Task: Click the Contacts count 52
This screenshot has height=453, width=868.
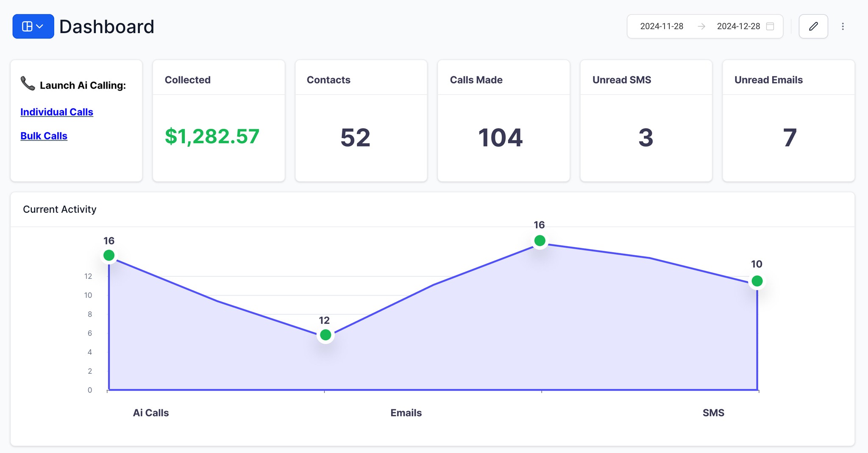Action: click(x=356, y=138)
